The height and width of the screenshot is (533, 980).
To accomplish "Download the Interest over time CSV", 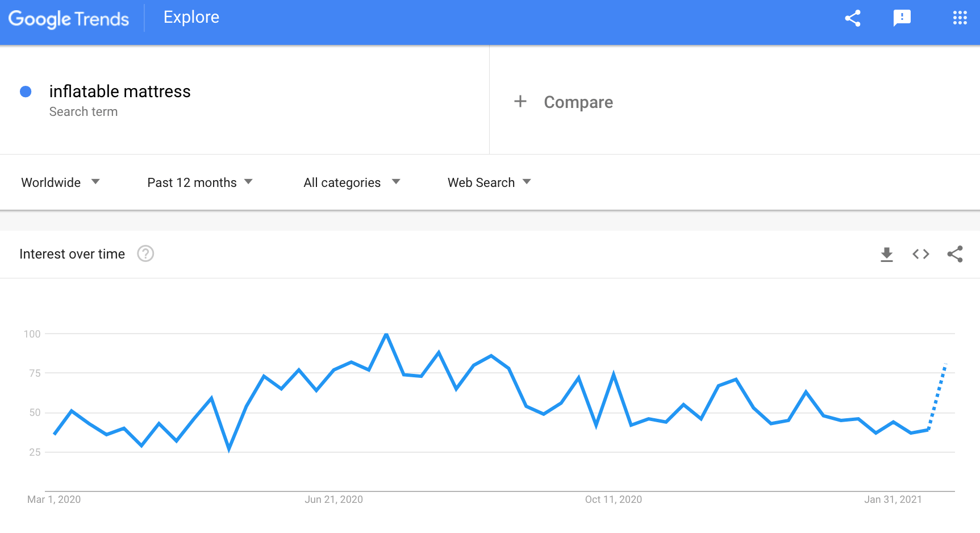I will point(886,254).
